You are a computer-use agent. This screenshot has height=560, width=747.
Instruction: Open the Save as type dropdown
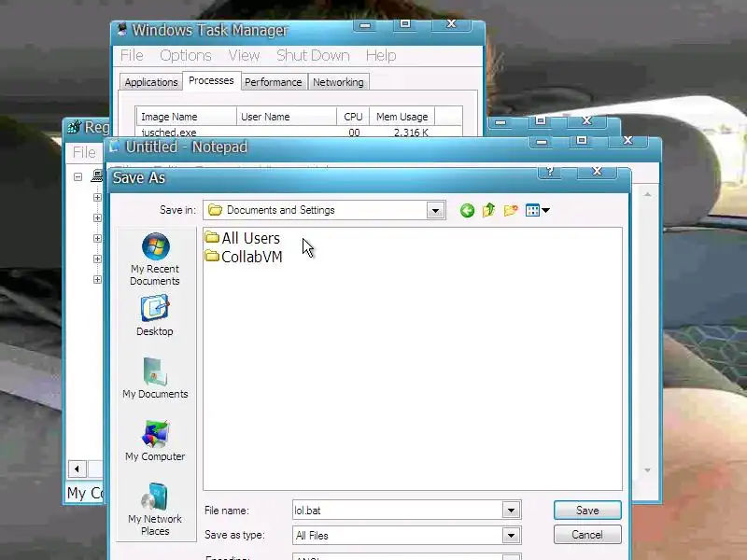[511, 535]
